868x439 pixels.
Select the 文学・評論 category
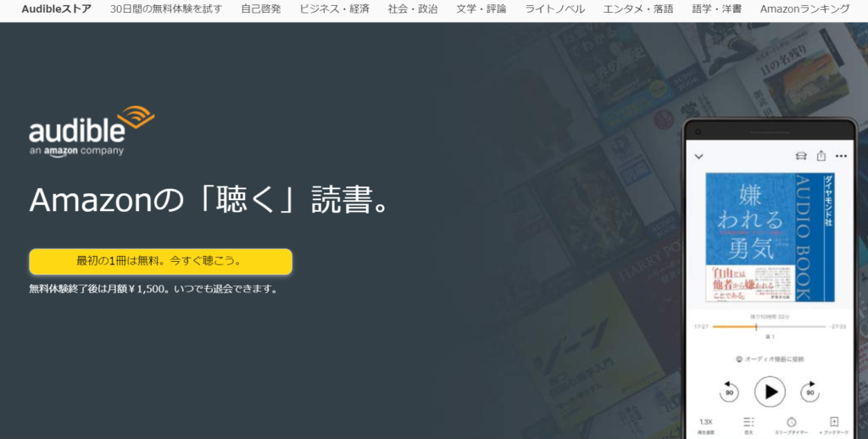point(481,8)
